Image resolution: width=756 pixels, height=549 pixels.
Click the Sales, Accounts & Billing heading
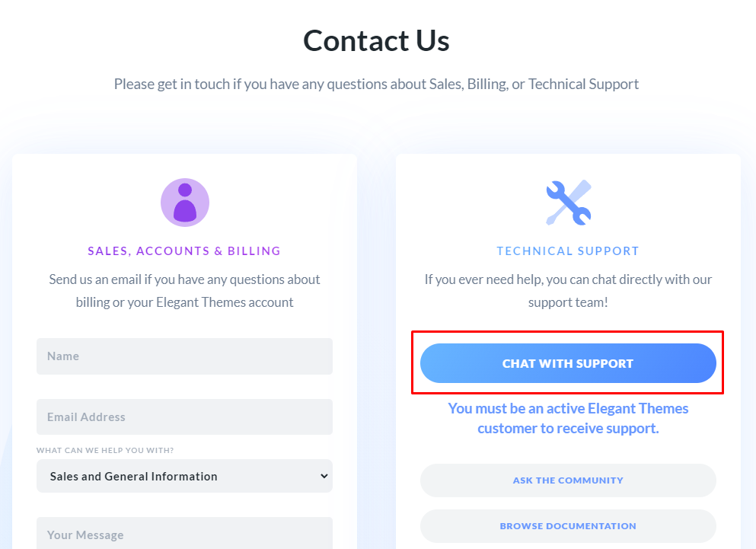click(x=184, y=251)
